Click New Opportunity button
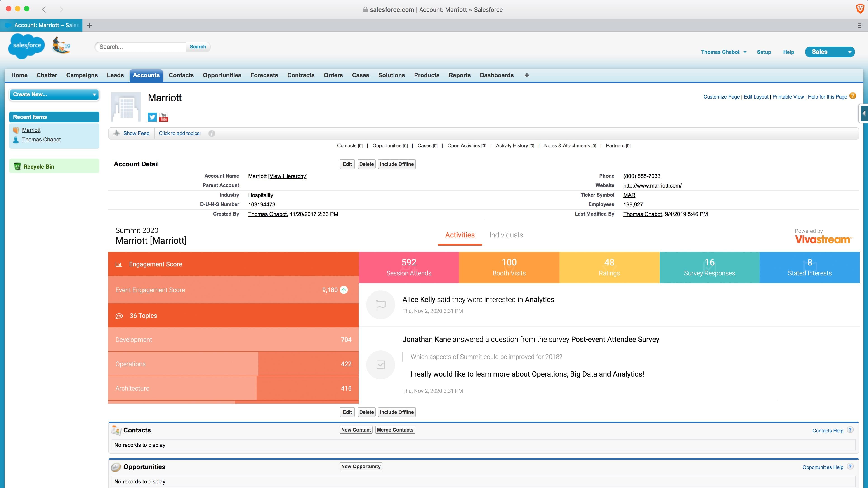Image resolution: width=868 pixels, height=488 pixels. [361, 467]
